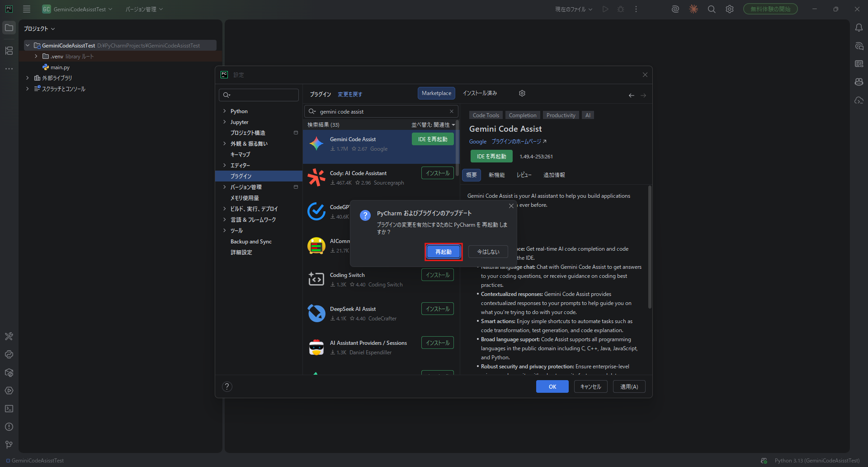
Task: Switch to the インストール済み tab
Action: (480, 93)
